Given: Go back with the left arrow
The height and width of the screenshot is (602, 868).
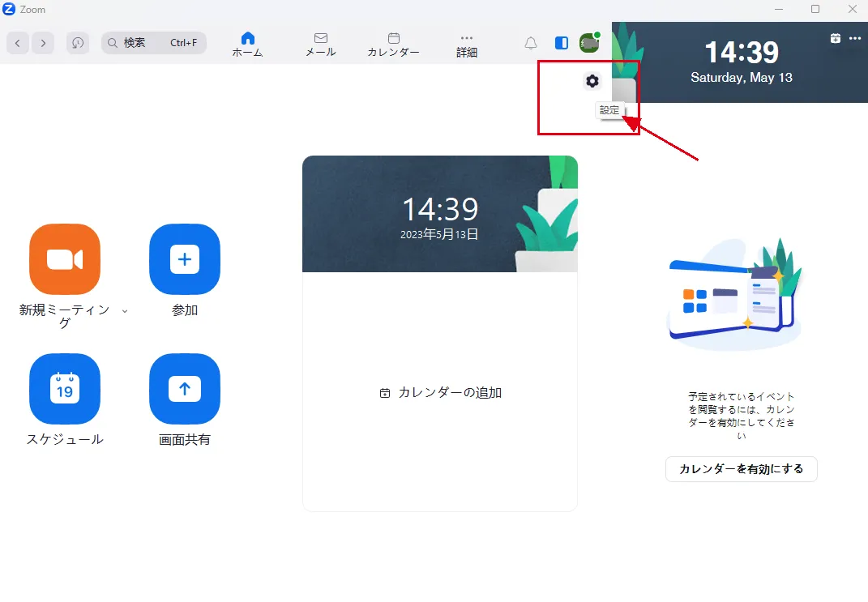Looking at the screenshot, I should point(18,43).
